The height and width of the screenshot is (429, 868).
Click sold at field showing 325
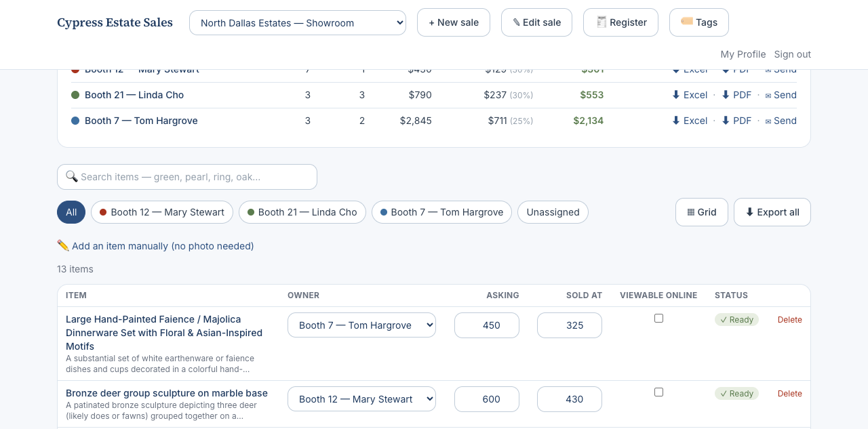tap(570, 325)
